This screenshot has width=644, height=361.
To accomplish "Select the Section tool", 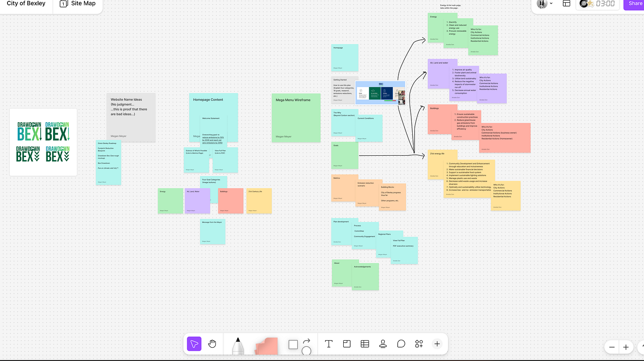I will [x=347, y=344].
